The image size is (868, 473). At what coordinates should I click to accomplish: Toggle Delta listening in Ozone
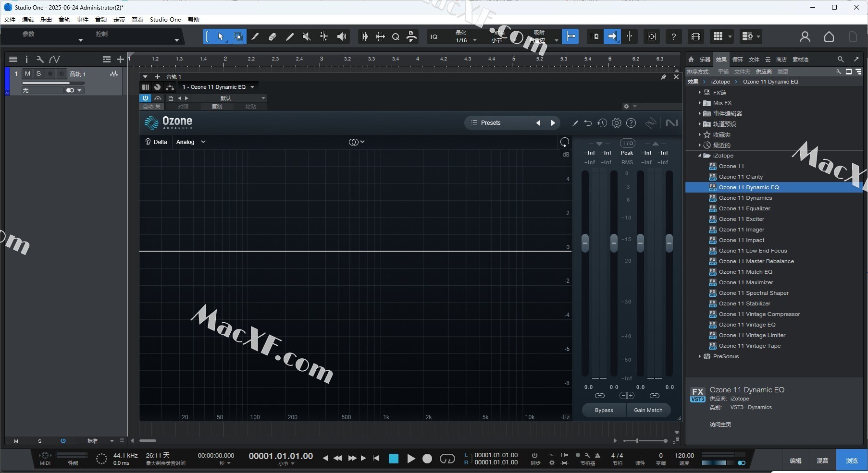pos(156,142)
